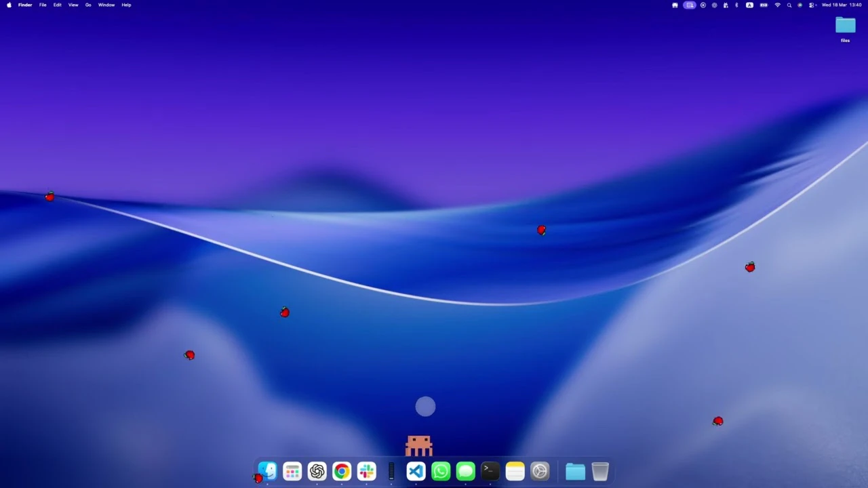Open the Apple menu
868x488 pixels.
(9, 5)
